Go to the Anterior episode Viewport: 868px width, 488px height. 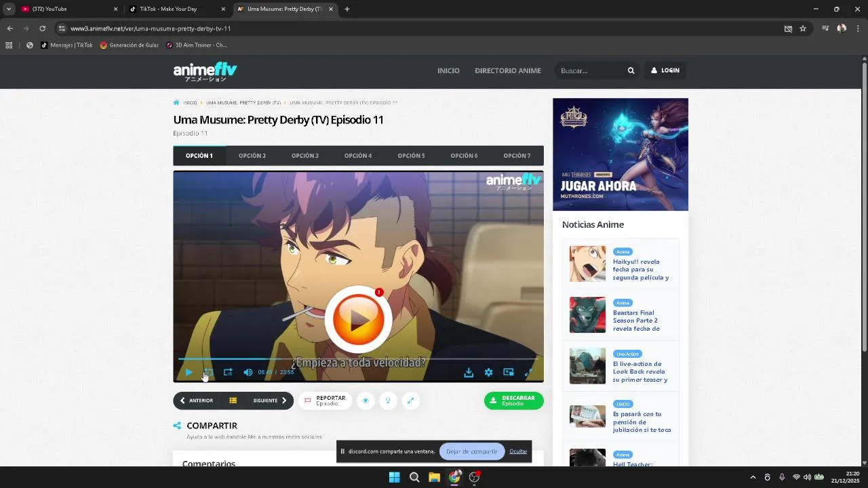tap(197, 401)
